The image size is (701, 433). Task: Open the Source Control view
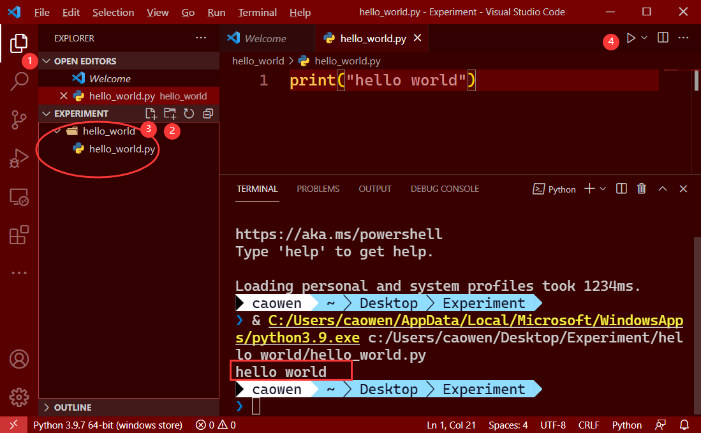pos(19,120)
